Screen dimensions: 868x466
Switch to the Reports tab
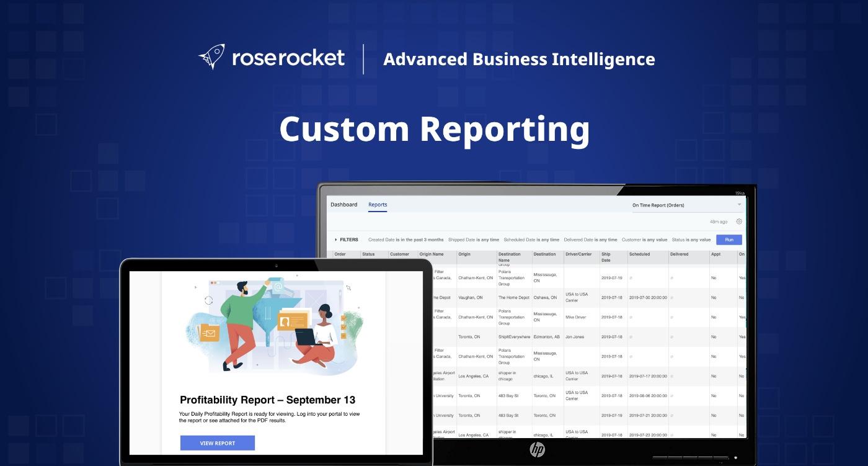click(378, 205)
